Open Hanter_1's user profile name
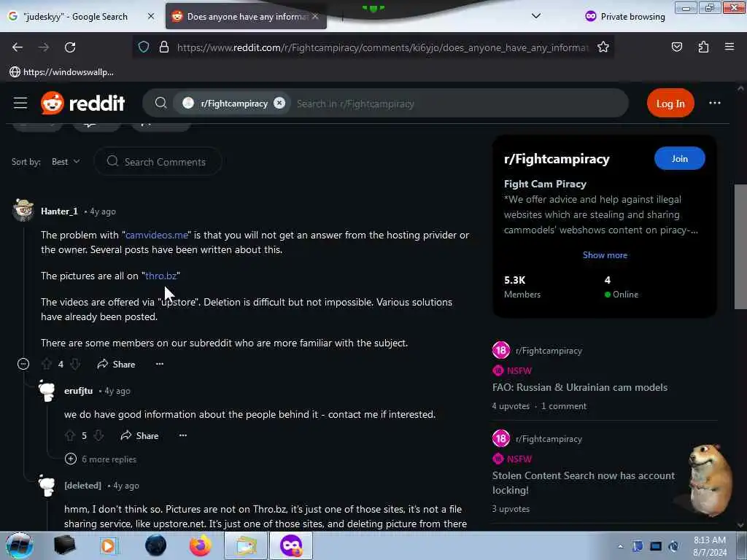The height and width of the screenshot is (560, 747). (59, 211)
